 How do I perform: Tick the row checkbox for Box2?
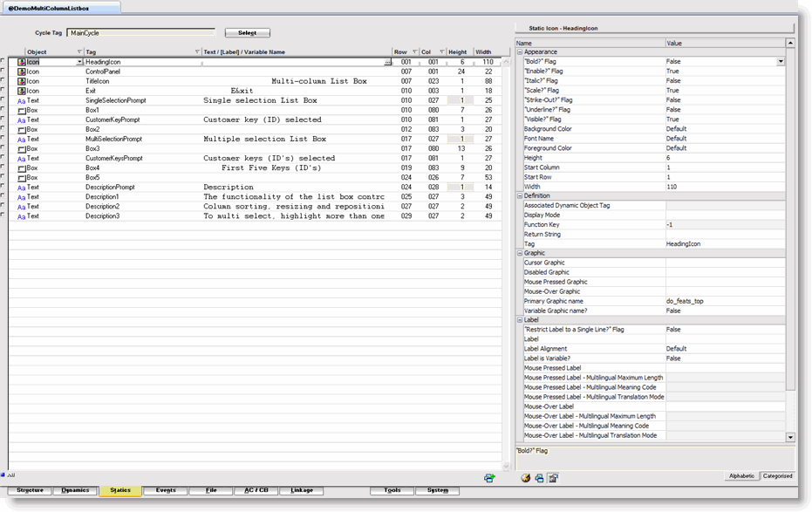(x=3, y=128)
